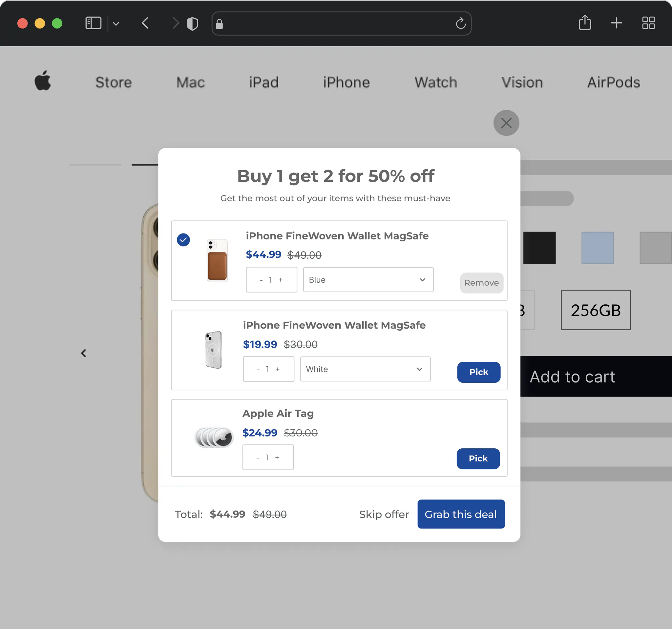Click the Grab this deal button
Viewport: 672px width, 629px height.
click(x=461, y=514)
